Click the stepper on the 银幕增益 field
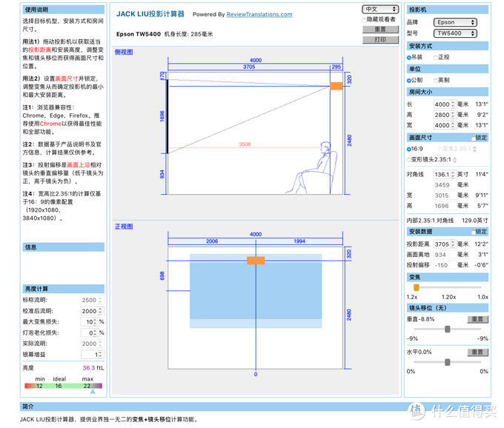504x428 pixels. [100, 355]
